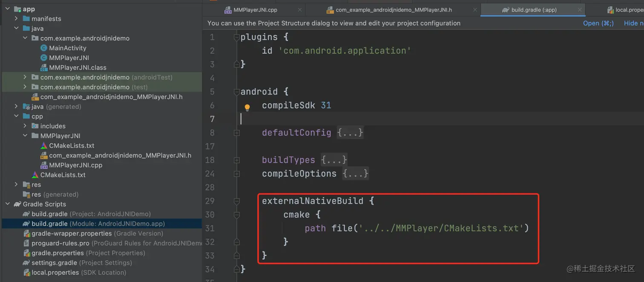644x282 pixels.
Task: Collapse the java folder
Action: (x=16, y=29)
